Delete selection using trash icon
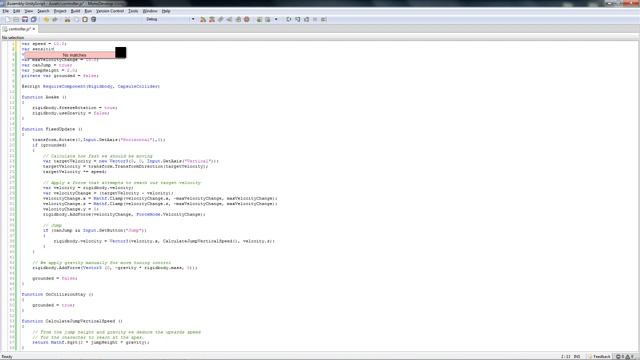This screenshot has height=360, width=640. [x=93, y=20]
